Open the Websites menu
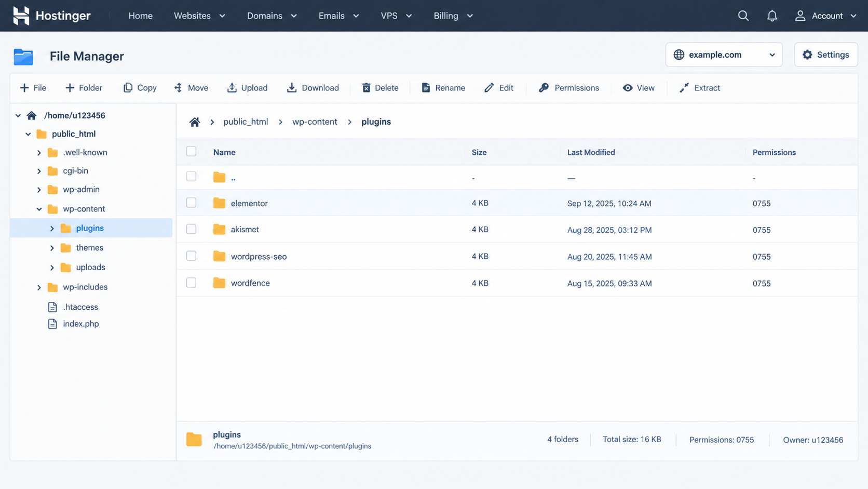Image resolution: width=868 pixels, height=489 pixels. coord(199,16)
